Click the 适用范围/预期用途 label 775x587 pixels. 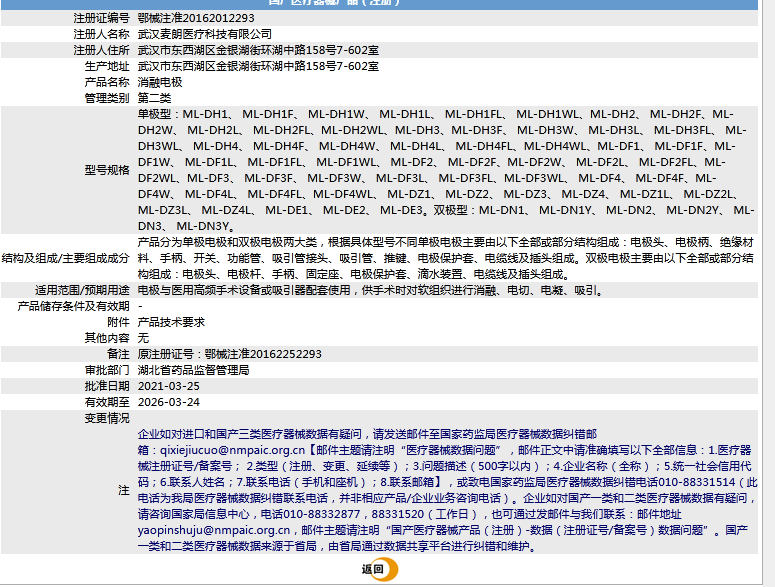[82, 290]
